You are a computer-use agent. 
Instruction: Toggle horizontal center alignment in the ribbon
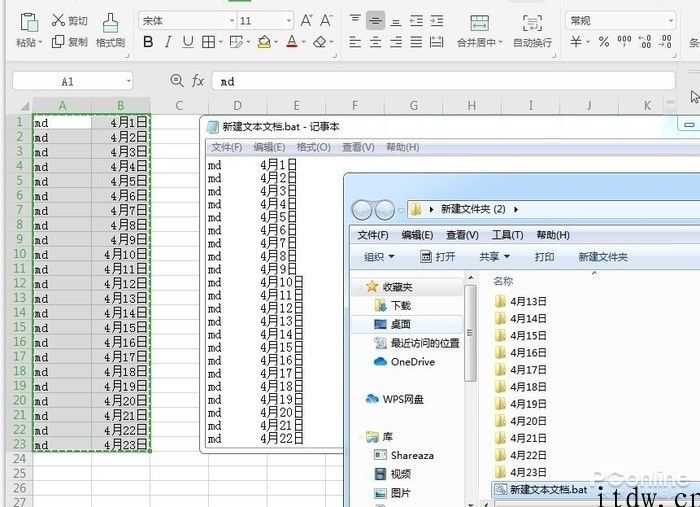(376, 42)
